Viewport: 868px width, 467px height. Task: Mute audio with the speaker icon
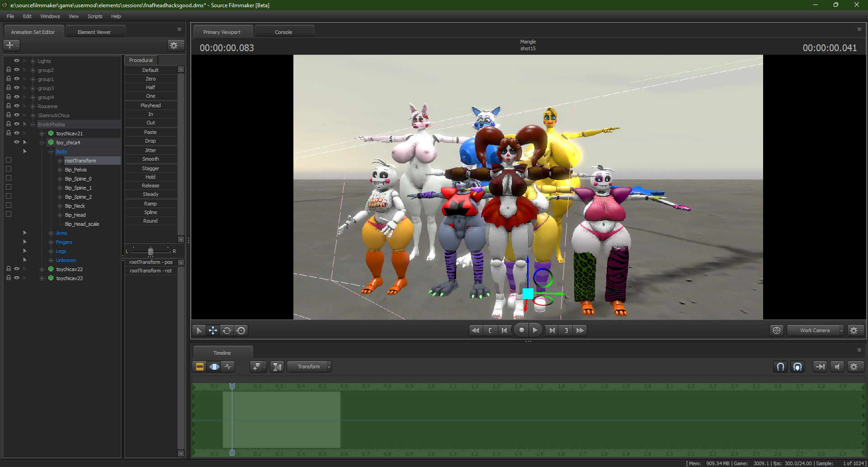837,367
